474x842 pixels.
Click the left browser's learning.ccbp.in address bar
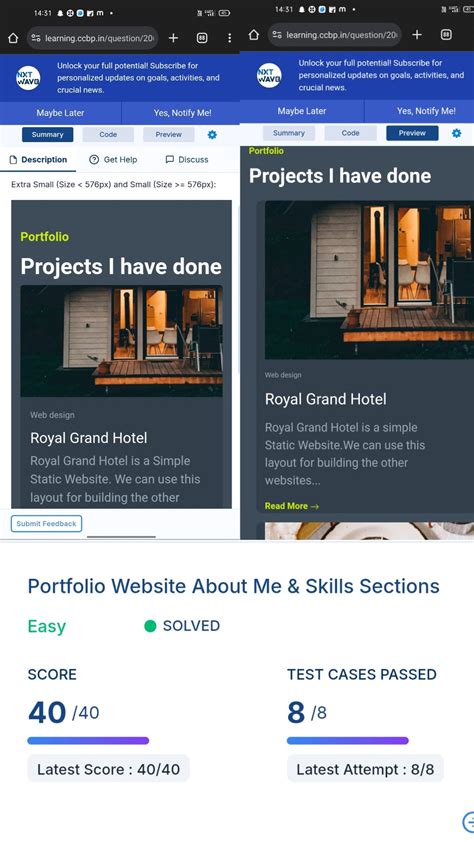(92, 38)
